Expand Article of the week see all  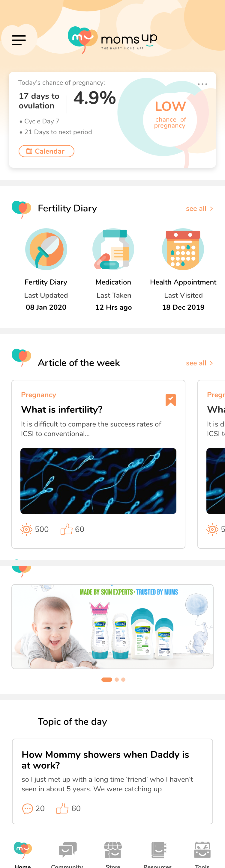pyautogui.click(x=199, y=363)
